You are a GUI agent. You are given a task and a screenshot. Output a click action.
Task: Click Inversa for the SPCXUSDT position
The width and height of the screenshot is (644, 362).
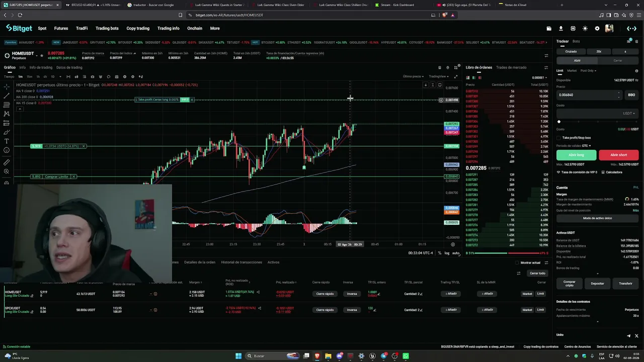pyautogui.click(x=352, y=310)
